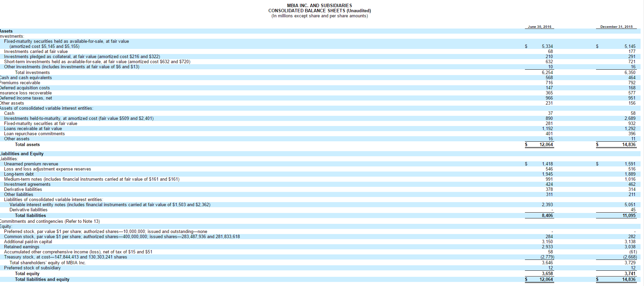This screenshot has height=286, width=644.
Task: Click the "Loan repurchase commitments" label
Action: tap(34, 133)
